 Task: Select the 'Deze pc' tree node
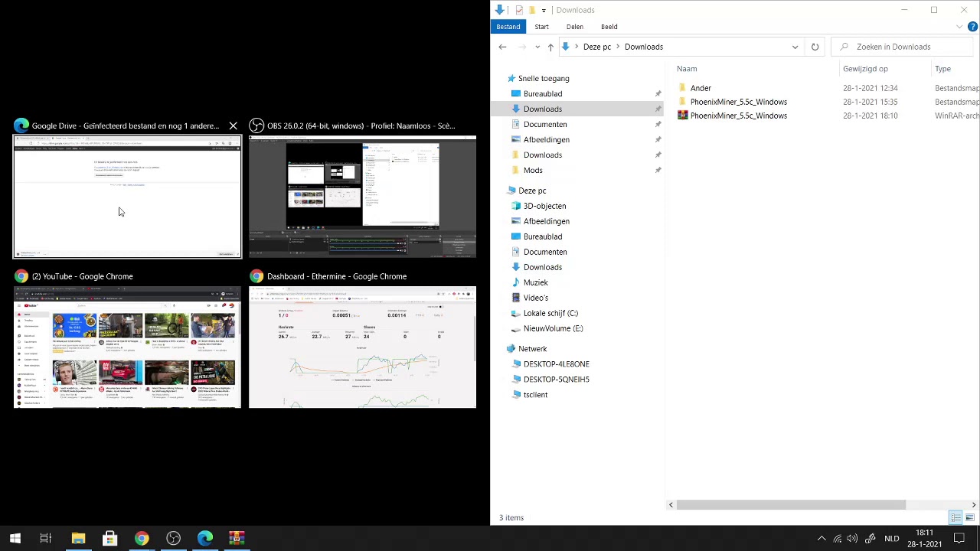532,191
